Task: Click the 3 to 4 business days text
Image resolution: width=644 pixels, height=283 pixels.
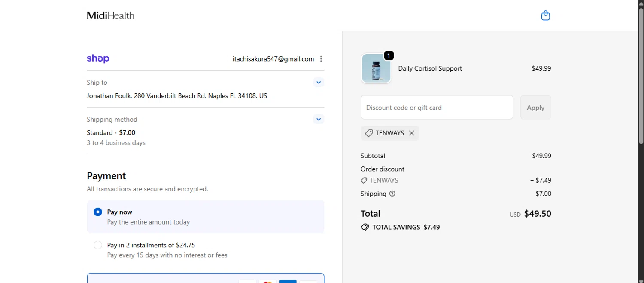Action: coord(116,143)
